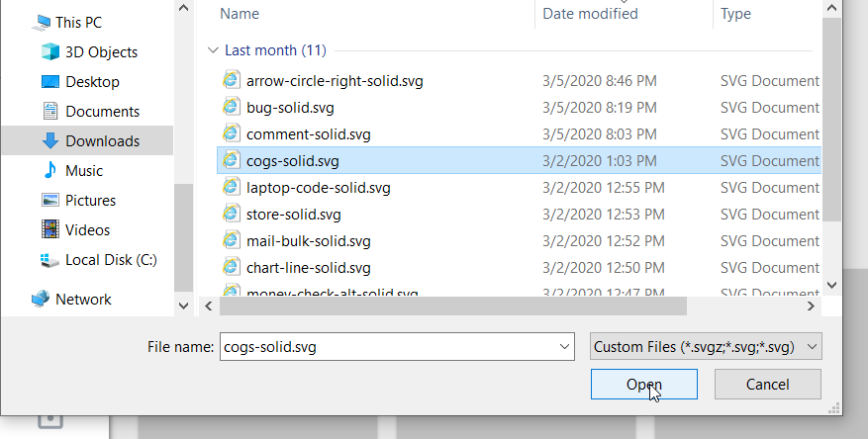
Task: Click inside the File name text field
Action: (x=386, y=347)
